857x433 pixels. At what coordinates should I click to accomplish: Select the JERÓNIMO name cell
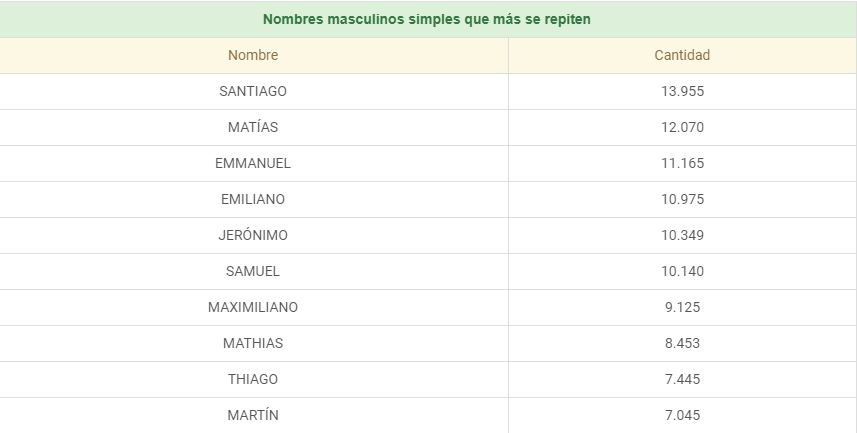253,235
